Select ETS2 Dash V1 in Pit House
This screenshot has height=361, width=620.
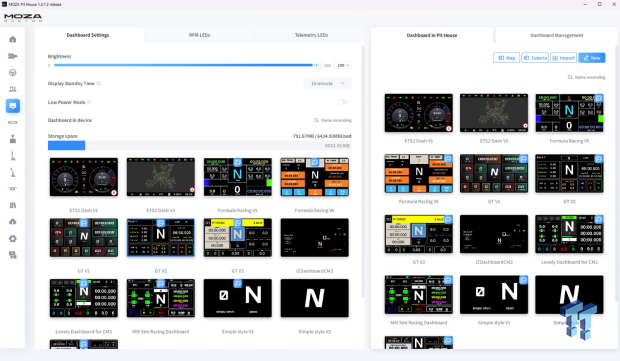coord(419,113)
